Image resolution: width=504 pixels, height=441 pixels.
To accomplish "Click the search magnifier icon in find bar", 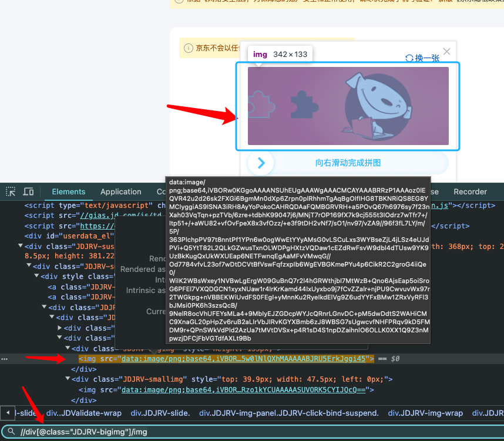I will pyautogui.click(x=11, y=432).
